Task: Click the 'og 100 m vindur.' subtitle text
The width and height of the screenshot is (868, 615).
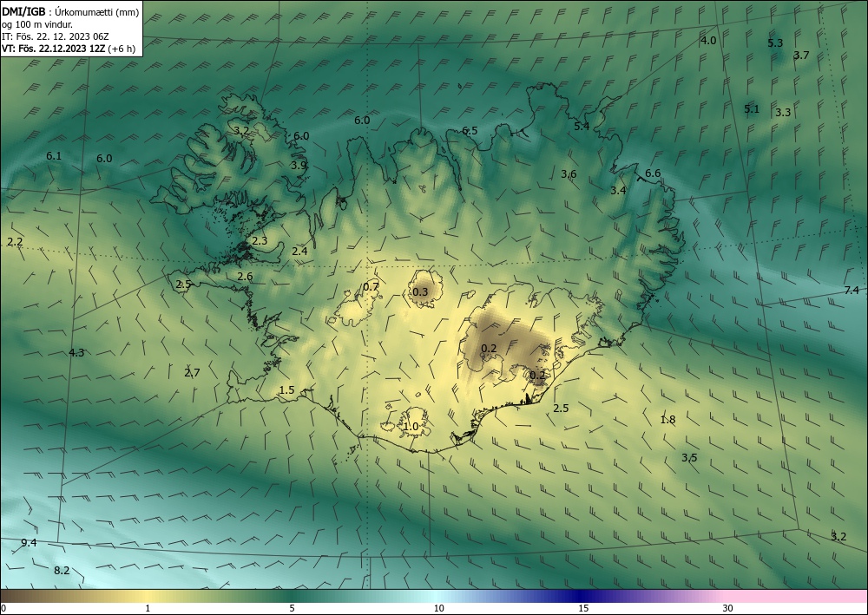Action: coord(37,24)
